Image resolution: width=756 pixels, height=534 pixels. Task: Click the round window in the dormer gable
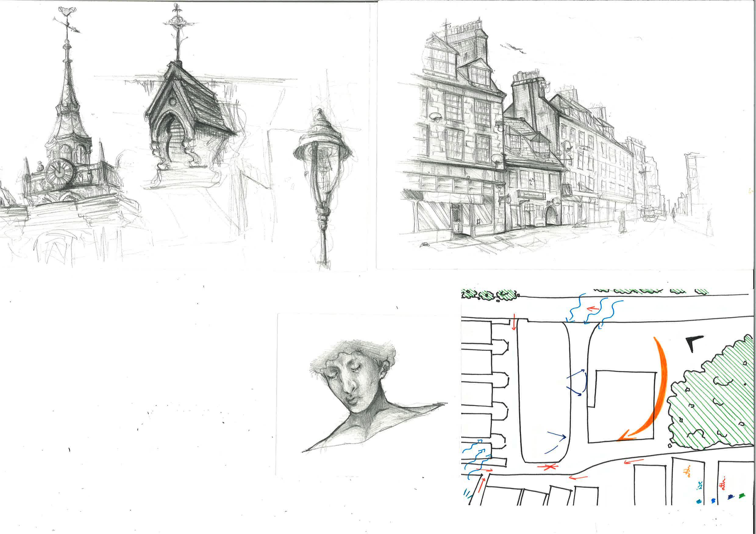tap(172, 102)
